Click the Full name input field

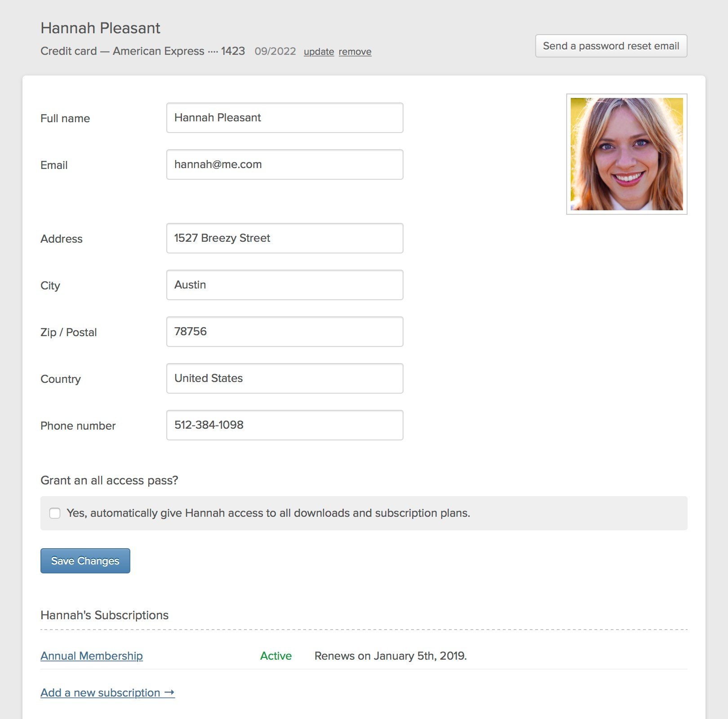point(285,118)
